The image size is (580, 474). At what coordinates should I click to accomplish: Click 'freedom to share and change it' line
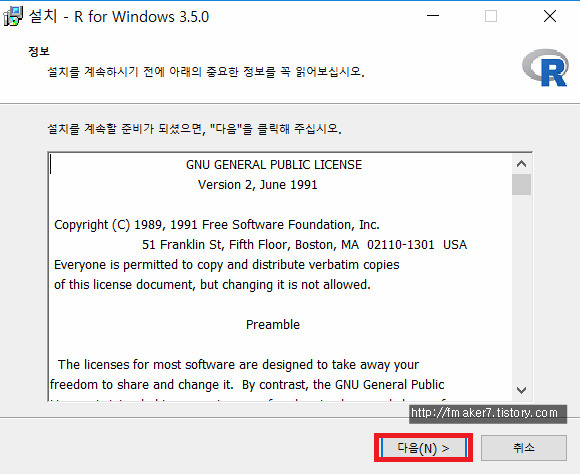[247, 385]
